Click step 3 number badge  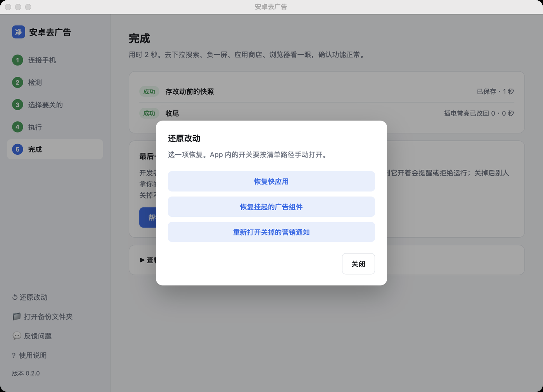[17, 105]
